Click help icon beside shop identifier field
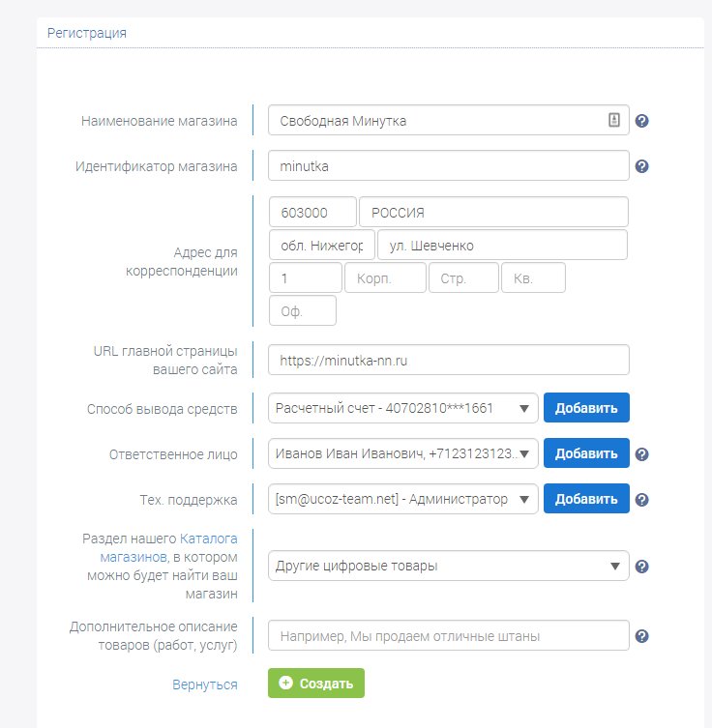712x728 pixels. coord(641,166)
